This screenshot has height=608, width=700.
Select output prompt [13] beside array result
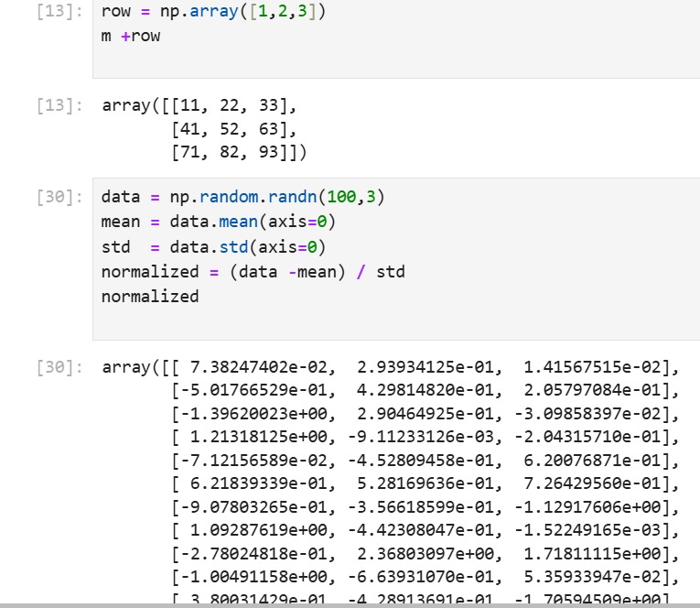tap(59, 106)
